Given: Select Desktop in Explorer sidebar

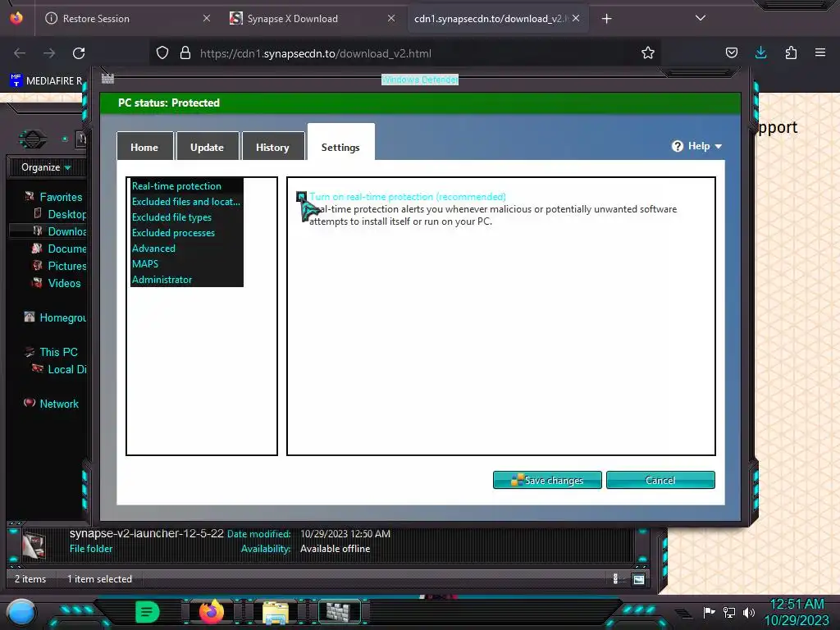Looking at the screenshot, I should pos(66,214).
